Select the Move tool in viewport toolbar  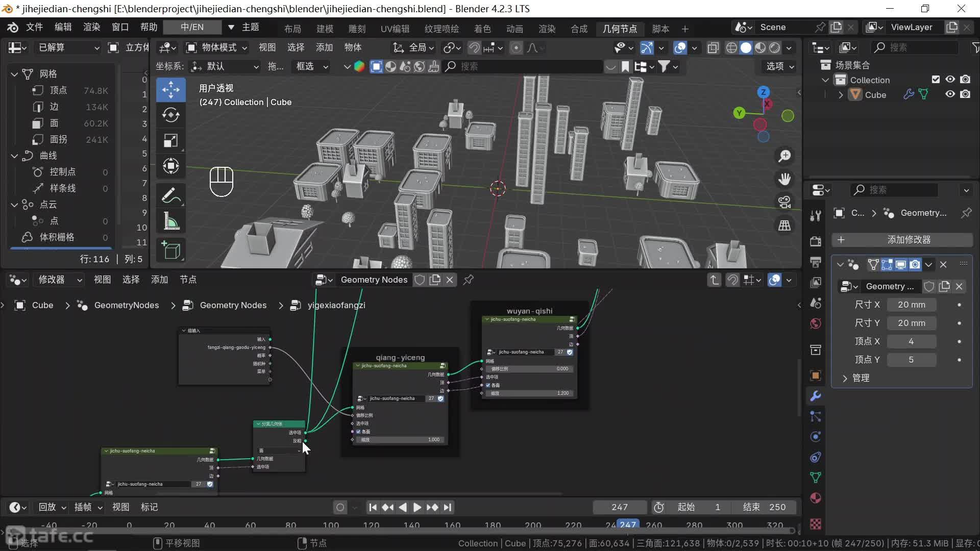point(170,90)
